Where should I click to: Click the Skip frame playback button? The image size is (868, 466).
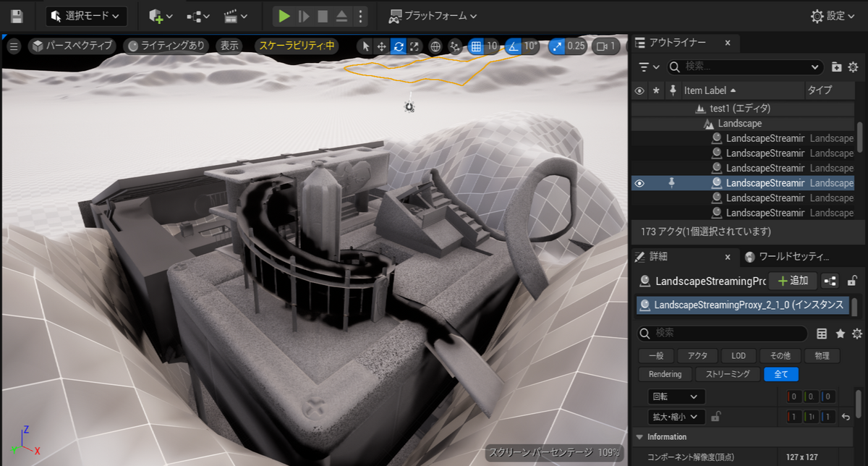[x=304, y=16]
